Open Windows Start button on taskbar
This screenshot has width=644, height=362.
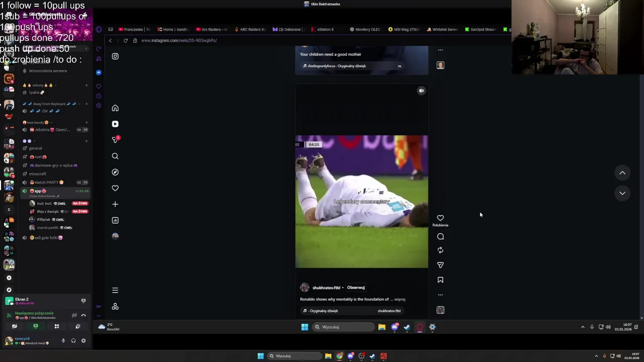[261, 356]
